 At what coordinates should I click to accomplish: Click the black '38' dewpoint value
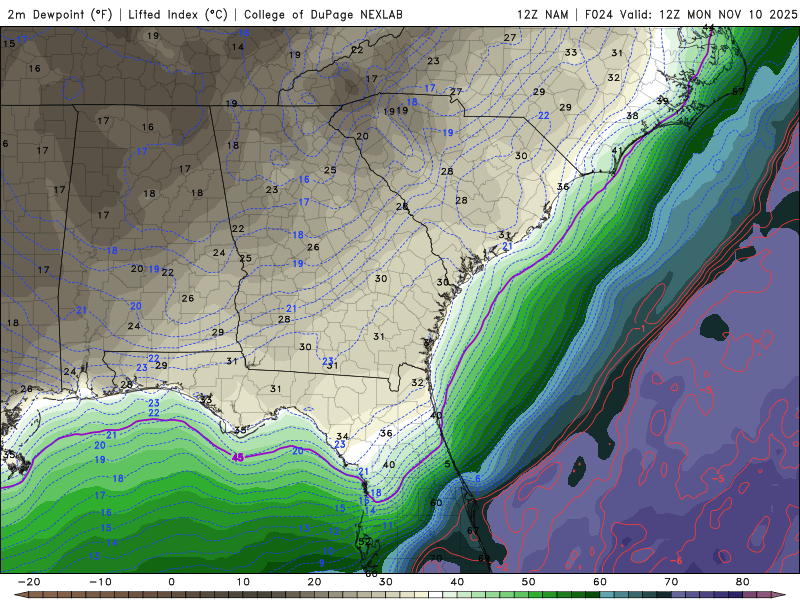(632, 116)
